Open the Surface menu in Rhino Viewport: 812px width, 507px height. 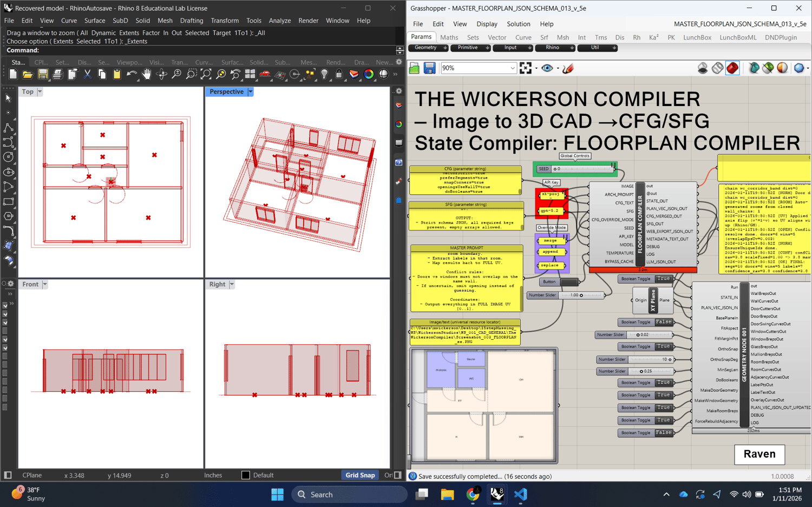tap(95, 21)
